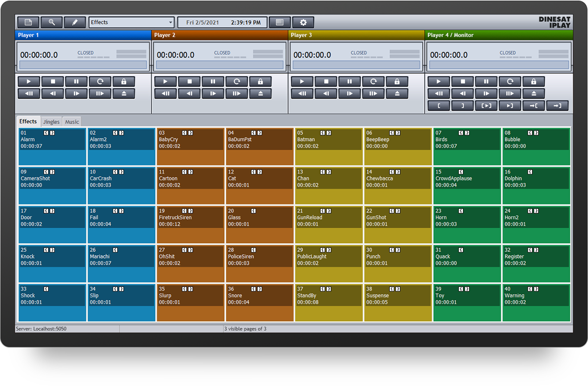Set mark-in bracket on Player 4
The image size is (588, 386).
point(439,106)
